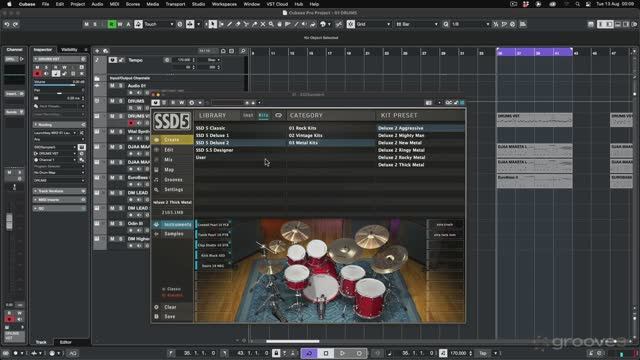Open SSD5 Mix page
This screenshot has width=640, height=360.
pyautogui.click(x=169, y=160)
